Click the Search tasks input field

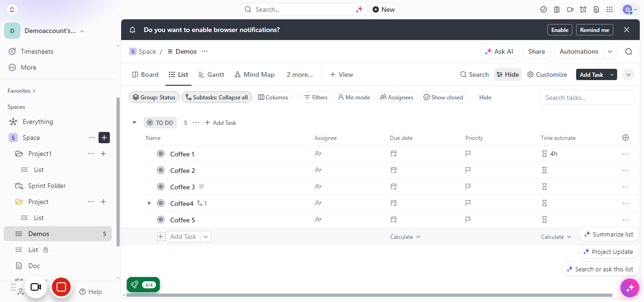point(587,98)
